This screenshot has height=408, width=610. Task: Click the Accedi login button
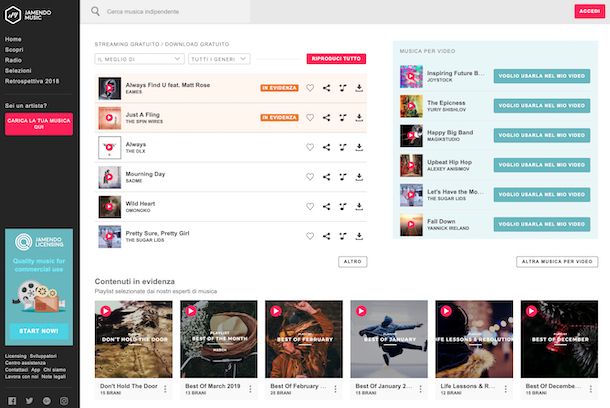pos(589,11)
